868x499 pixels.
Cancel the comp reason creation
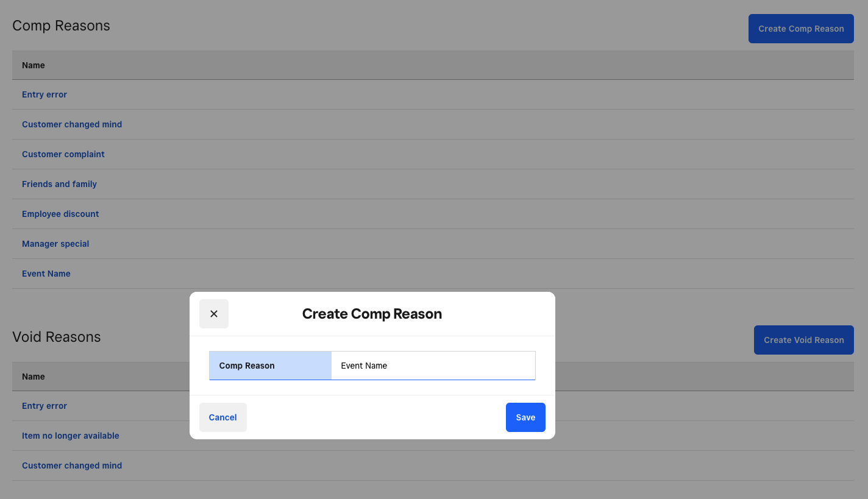(222, 417)
